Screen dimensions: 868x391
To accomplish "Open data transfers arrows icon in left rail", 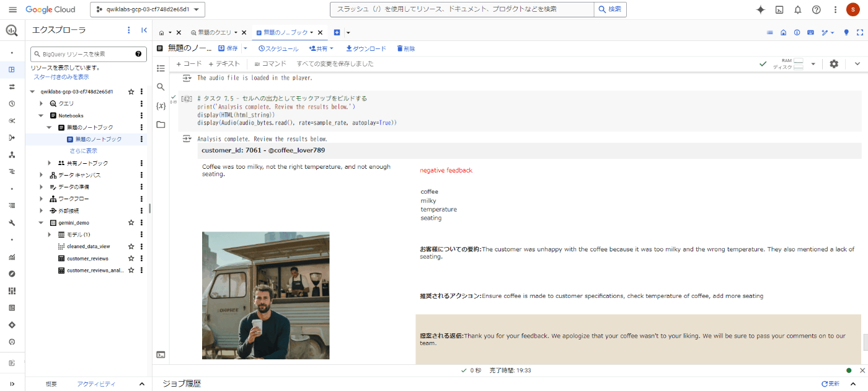I will pos(12,87).
